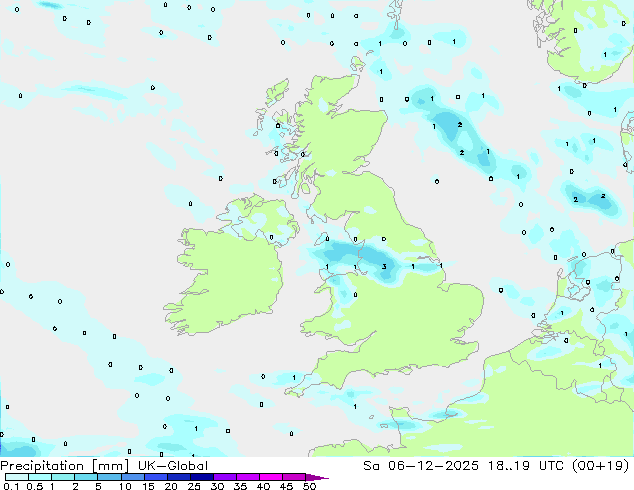634x490 pixels.
Task: Click the '50' legend scale label
Action: tap(309, 486)
